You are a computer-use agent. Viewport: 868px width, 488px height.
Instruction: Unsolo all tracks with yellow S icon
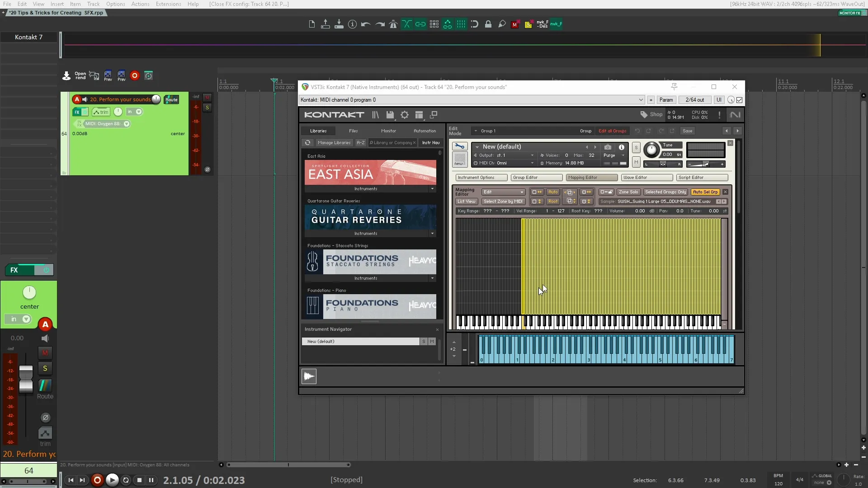click(528, 25)
